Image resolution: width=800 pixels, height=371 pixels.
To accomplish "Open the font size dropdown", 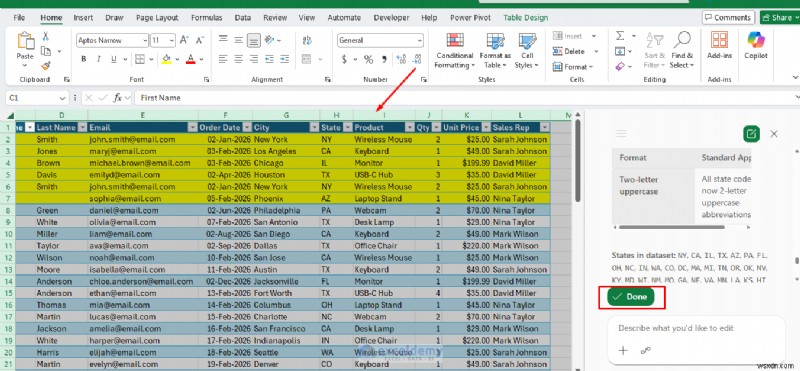I will click(172, 40).
